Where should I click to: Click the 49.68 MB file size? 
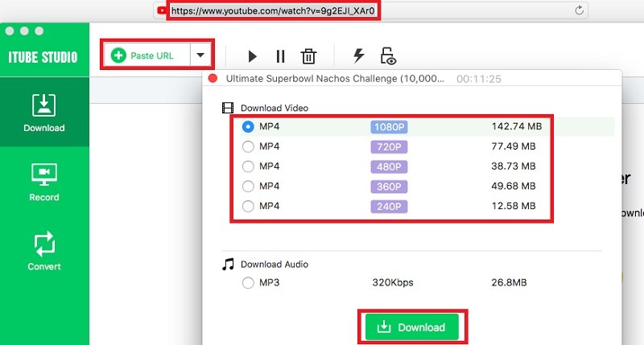tap(514, 187)
